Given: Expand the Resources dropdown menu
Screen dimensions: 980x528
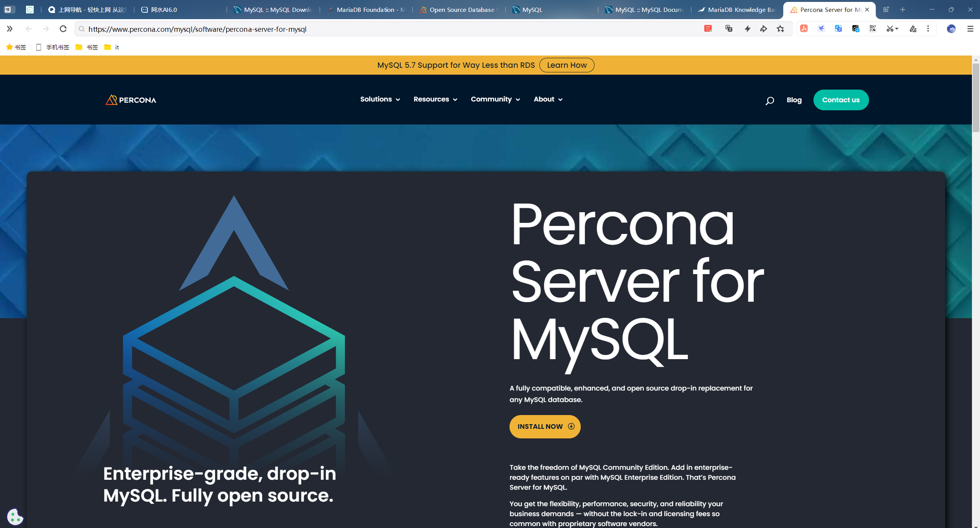Looking at the screenshot, I should pyautogui.click(x=435, y=99).
